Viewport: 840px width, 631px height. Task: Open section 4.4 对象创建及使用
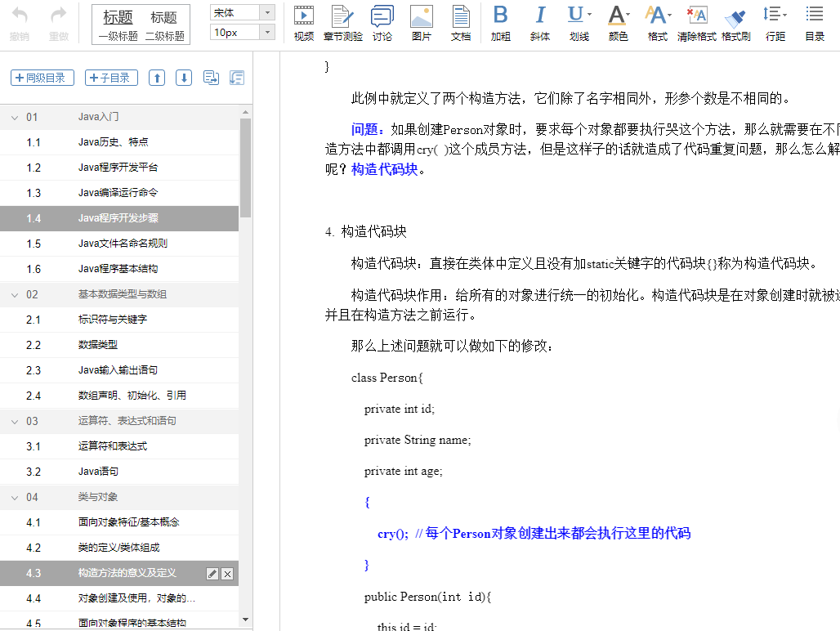119,598
